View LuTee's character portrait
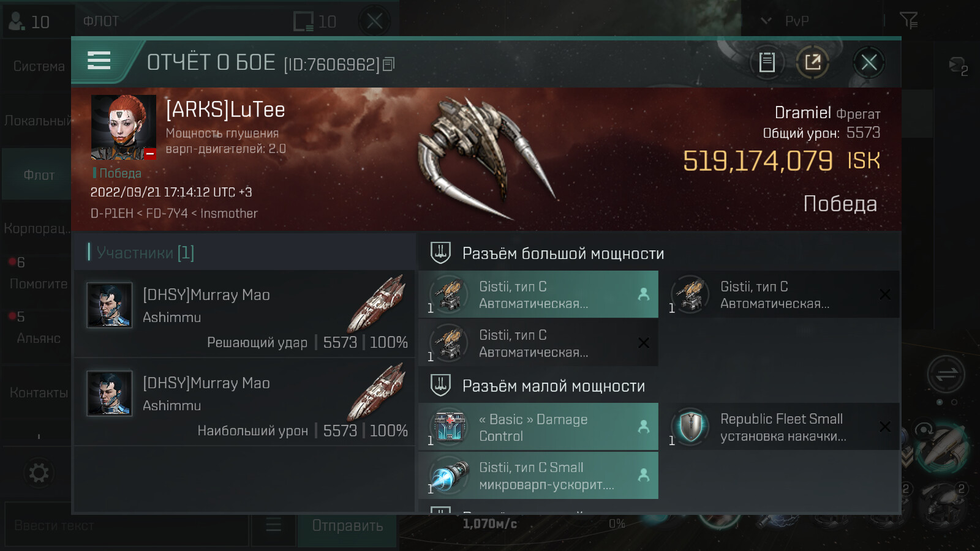This screenshot has width=980, height=551. [x=123, y=127]
